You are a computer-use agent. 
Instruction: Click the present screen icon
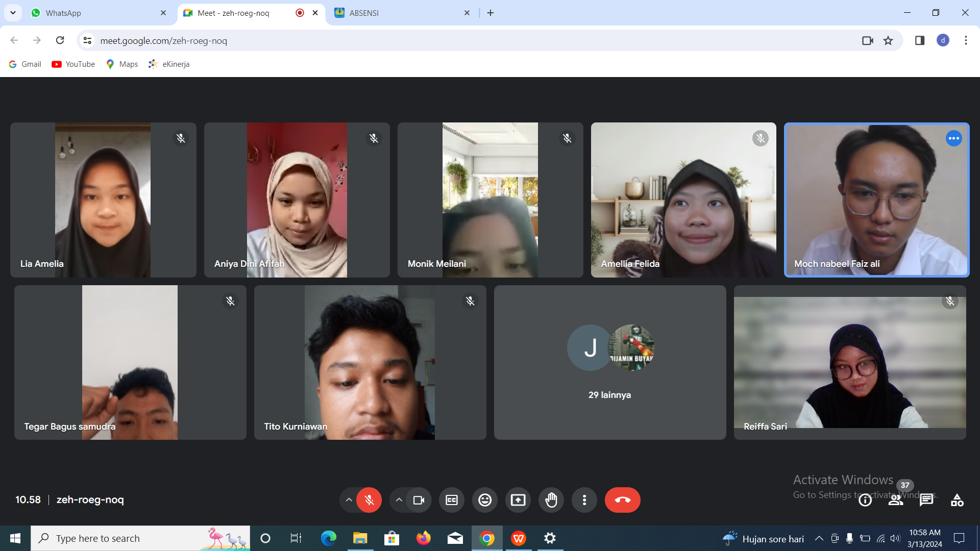pyautogui.click(x=518, y=500)
